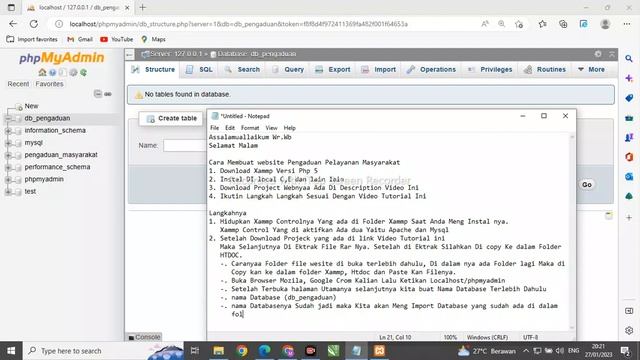Expand the test database node
The width and height of the screenshot is (640, 360).
8,191
